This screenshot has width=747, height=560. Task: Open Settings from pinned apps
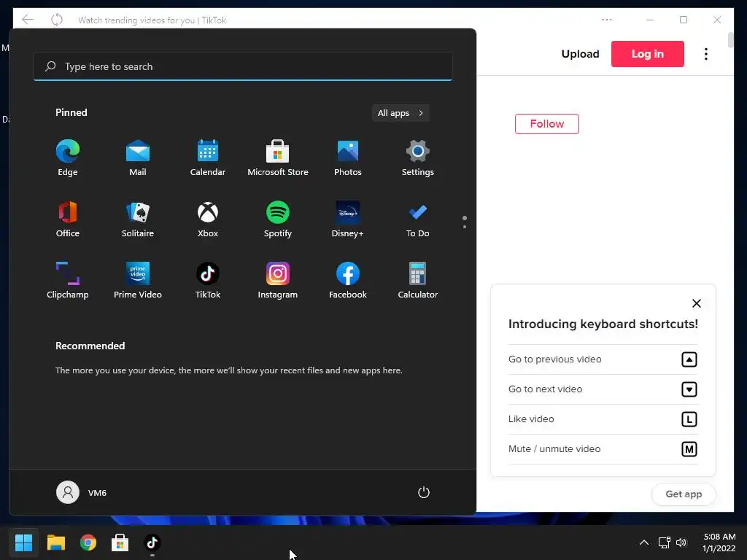[x=418, y=158]
